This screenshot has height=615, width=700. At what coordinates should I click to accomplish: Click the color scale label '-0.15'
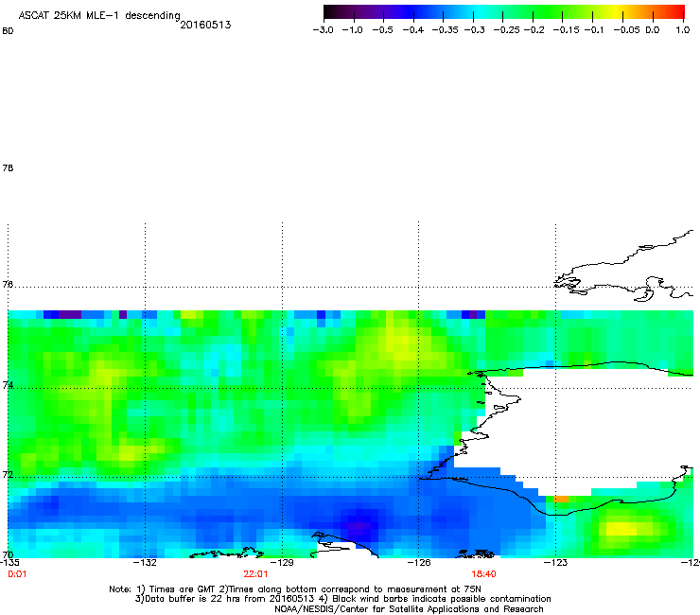coord(566,30)
